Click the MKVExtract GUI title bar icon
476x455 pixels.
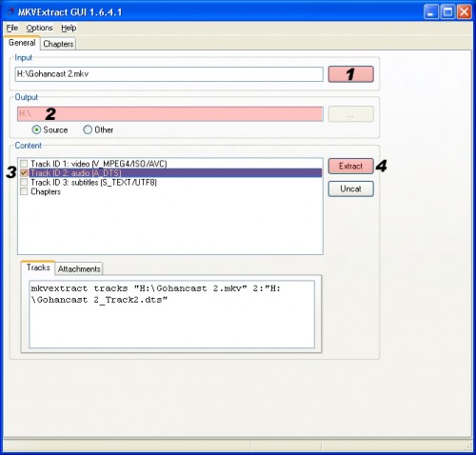coord(10,12)
